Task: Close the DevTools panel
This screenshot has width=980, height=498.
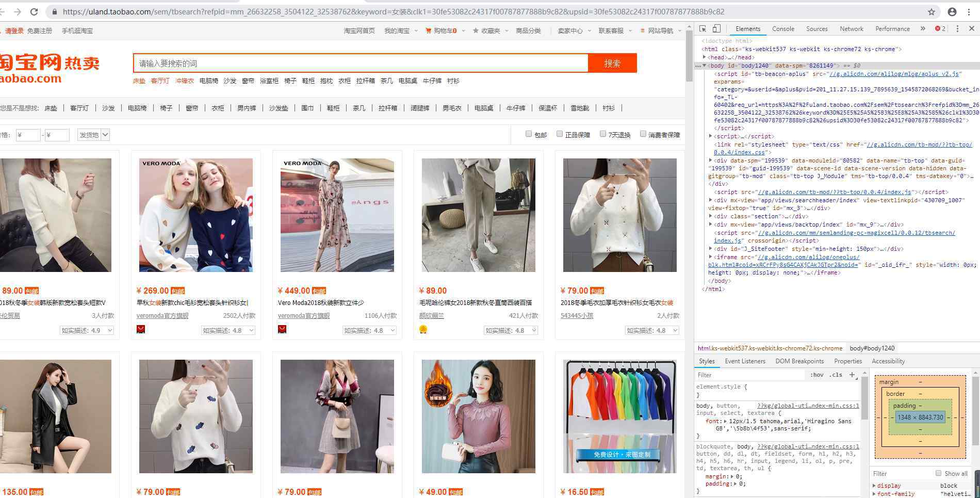Action: 971,29
